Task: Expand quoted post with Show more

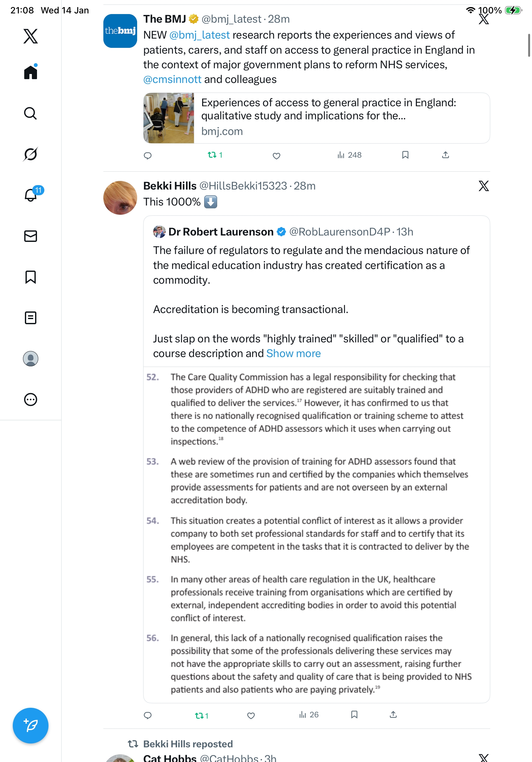Action: (x=293, y=354)
